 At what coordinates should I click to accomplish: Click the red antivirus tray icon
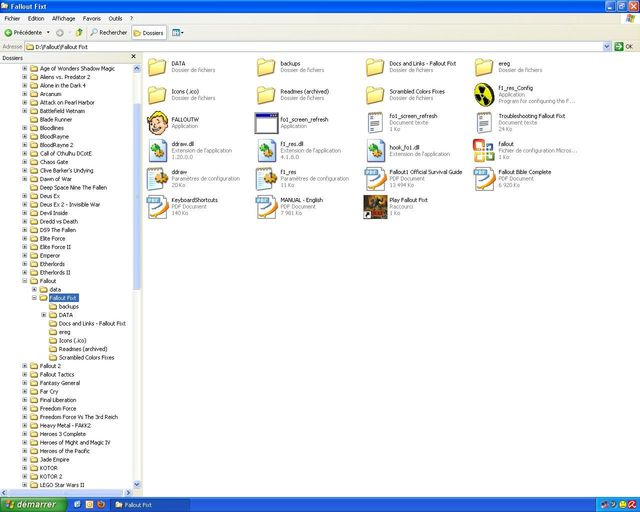pos(633,505)
